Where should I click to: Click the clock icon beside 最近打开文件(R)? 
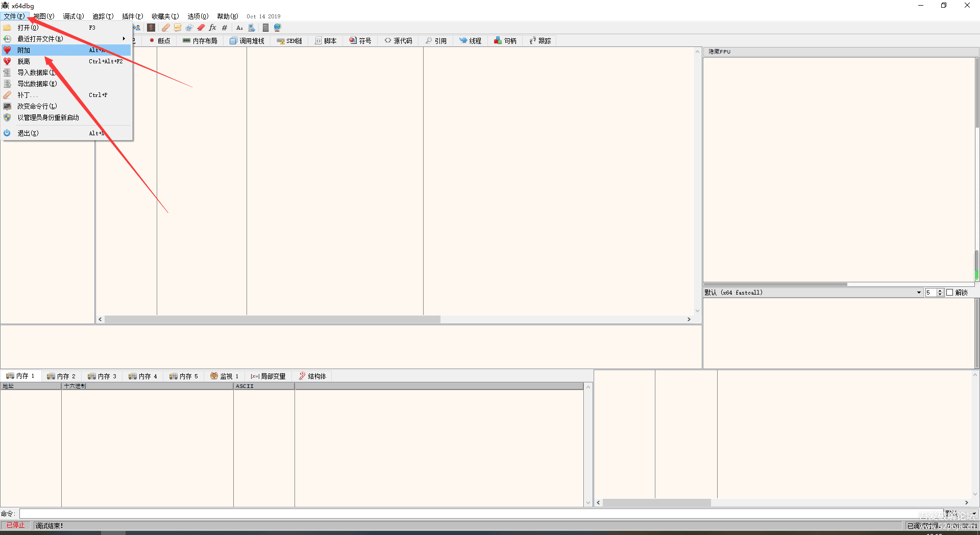click(7, 39)
